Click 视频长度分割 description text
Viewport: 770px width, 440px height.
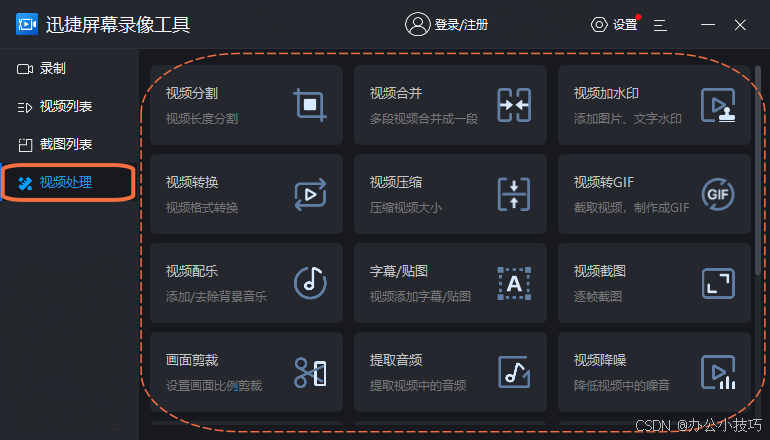[202, 119]
